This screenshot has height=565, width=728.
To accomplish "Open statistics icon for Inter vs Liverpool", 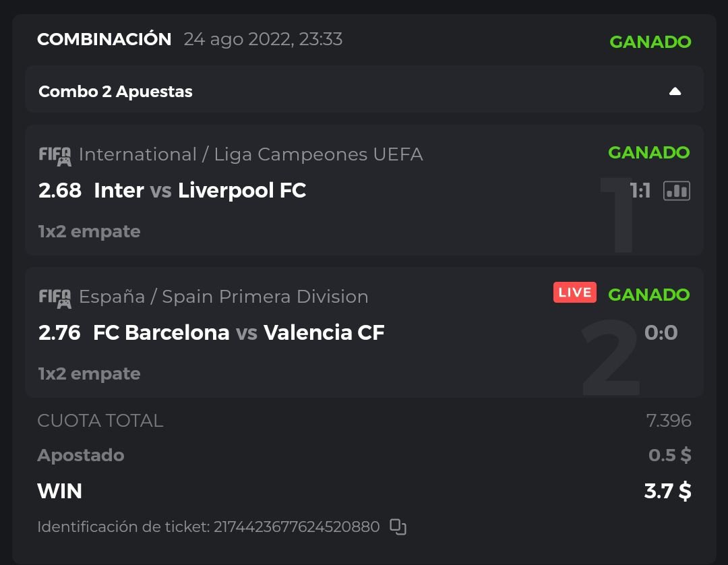I will 676,191.
